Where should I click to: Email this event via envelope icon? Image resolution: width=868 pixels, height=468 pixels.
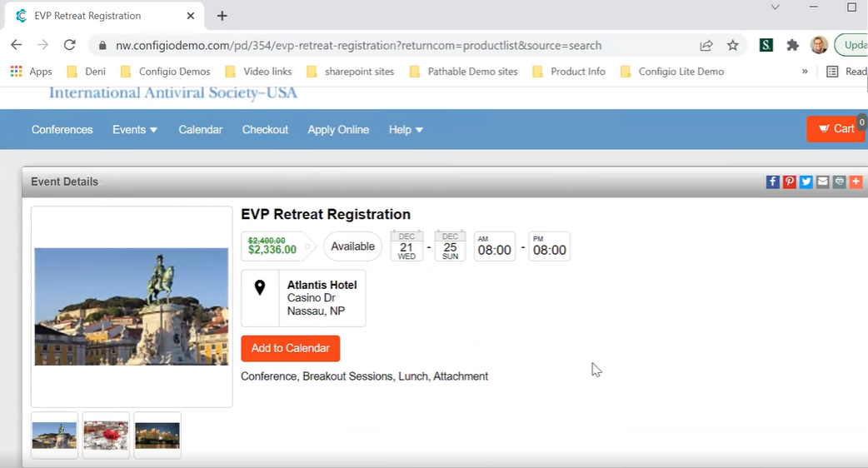point(823,182)
